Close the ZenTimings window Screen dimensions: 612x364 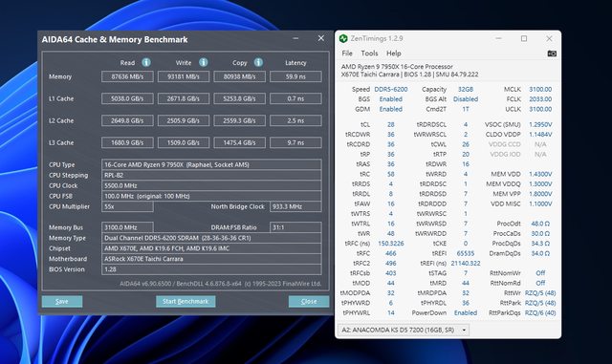[549, 38]
